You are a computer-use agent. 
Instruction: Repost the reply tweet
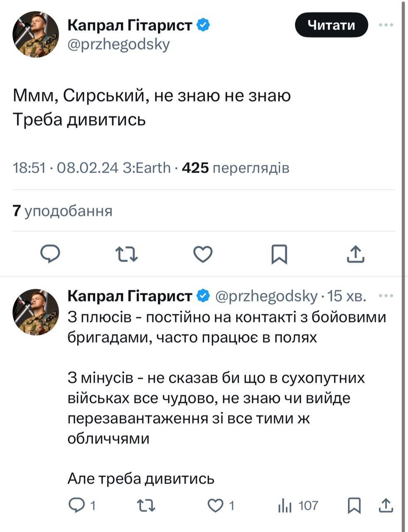coord(146,505)
